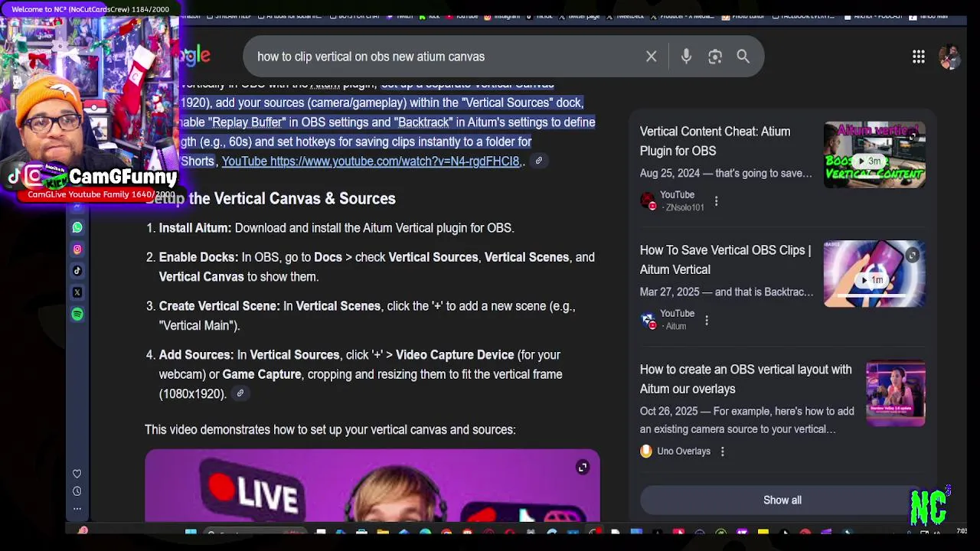
Task: Open the Google apps grid
Action: 919,57
